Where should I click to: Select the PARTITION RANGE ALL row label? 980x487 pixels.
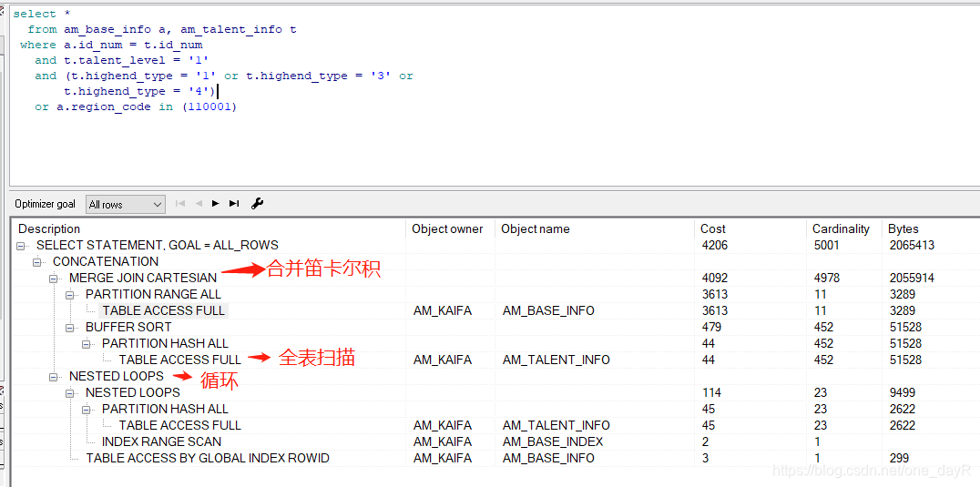point(153,294)
